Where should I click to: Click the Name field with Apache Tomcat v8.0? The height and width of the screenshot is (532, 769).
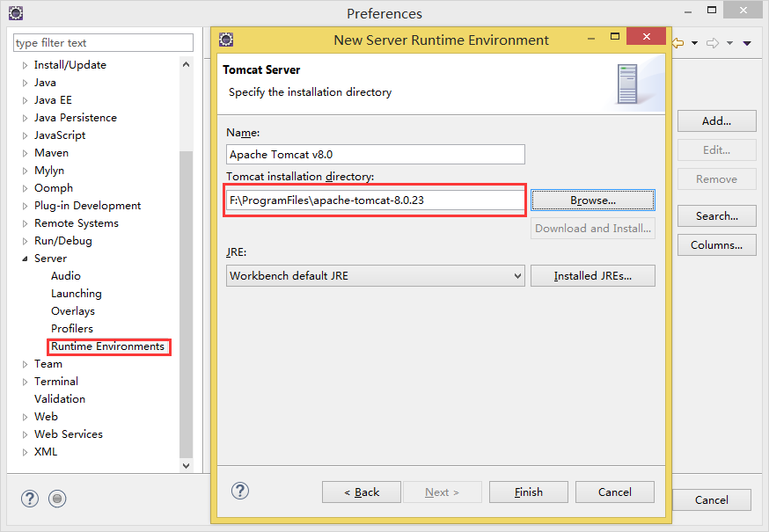point(375,155)
